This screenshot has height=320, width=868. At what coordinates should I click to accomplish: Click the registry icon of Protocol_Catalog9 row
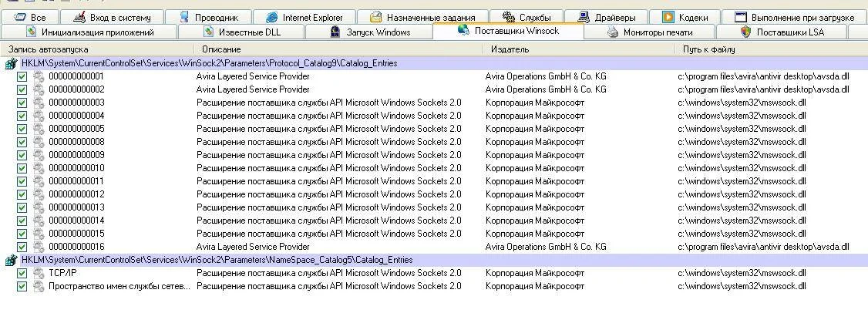[x=11, y=64]
